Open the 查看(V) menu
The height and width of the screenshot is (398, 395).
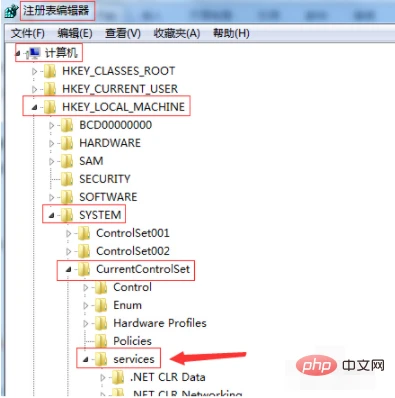click(123, 33)
